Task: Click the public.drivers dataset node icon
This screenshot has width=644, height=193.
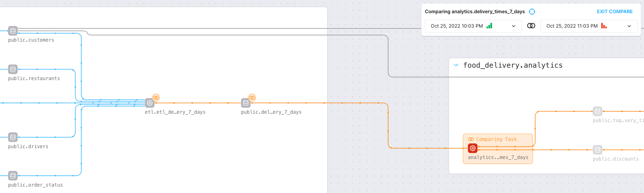Action: pos(13,137)
